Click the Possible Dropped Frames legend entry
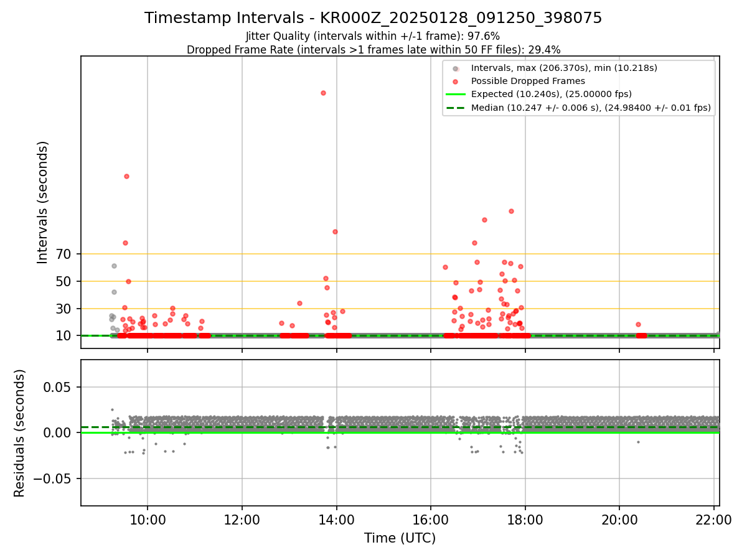Image resolution: width=747 pixels, height=560 pixels. click(528, 81)
